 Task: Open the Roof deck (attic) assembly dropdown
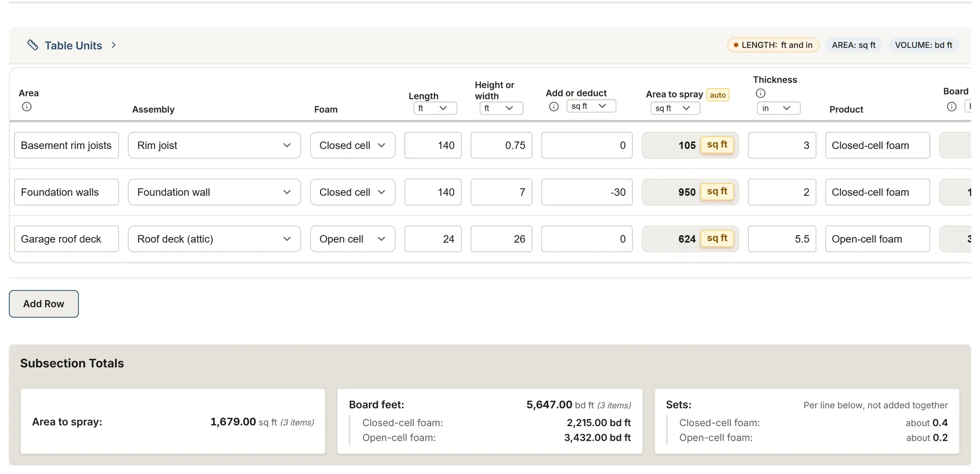[x=215, y=239]
